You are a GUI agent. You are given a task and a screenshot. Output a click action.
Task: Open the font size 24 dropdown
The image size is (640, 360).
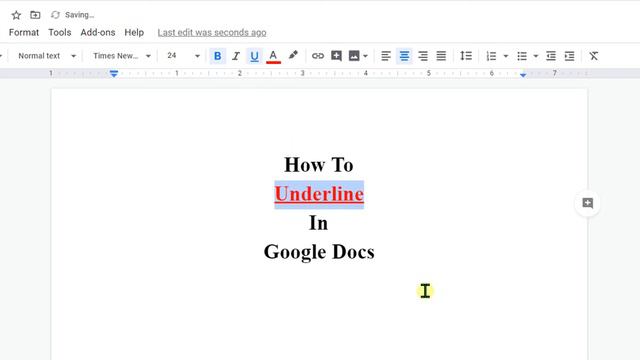click(183, 56)
